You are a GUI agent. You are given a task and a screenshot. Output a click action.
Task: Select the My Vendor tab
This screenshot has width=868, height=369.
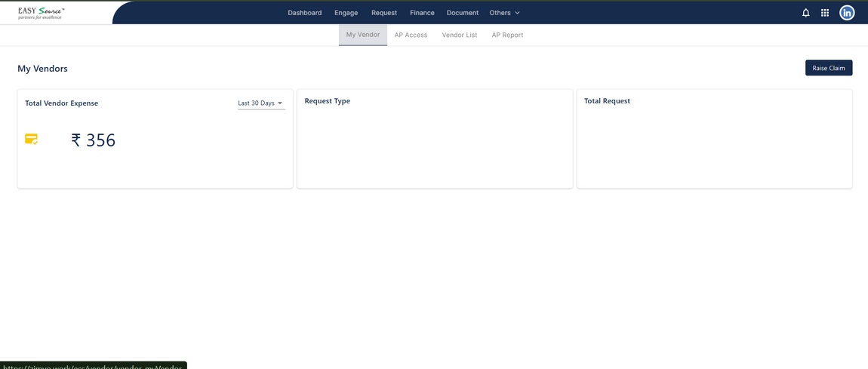(x=362, y=35)
